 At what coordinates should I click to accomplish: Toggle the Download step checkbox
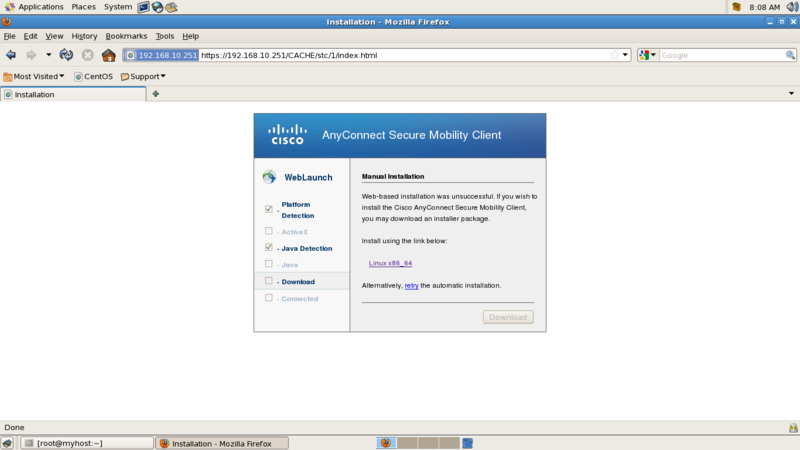(269, 281)
